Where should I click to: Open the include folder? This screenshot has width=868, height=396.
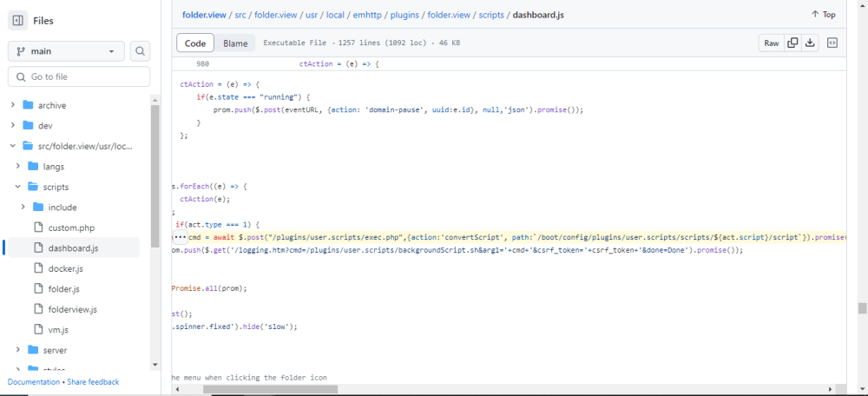point(62,208)
